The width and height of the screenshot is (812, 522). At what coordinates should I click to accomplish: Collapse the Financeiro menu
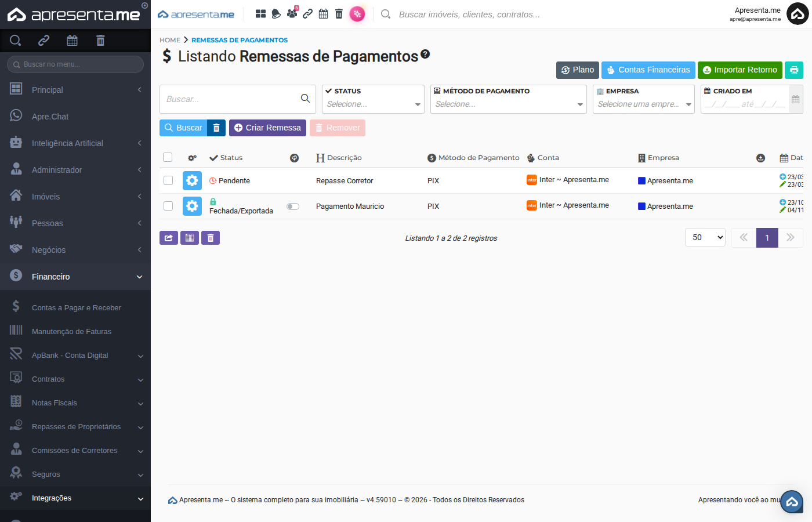tap(75, 277)
